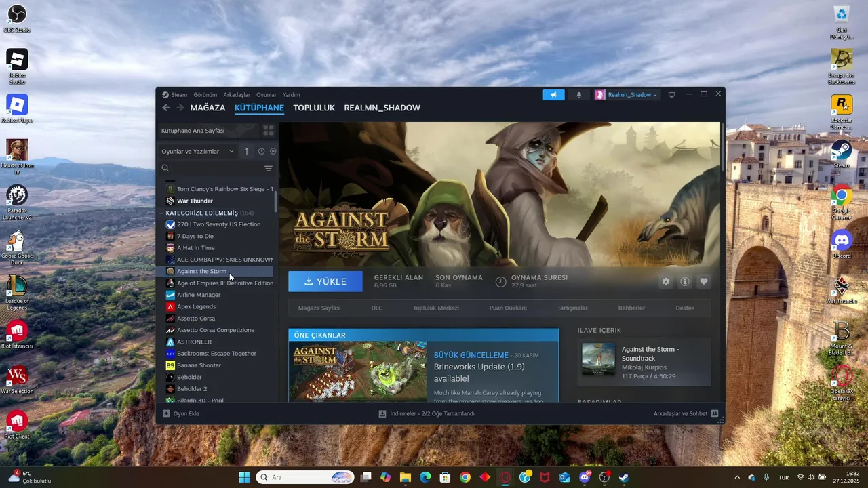Open the Mağaza Sayfası link
Screen dimensions: 868x488
coord(319,308)
